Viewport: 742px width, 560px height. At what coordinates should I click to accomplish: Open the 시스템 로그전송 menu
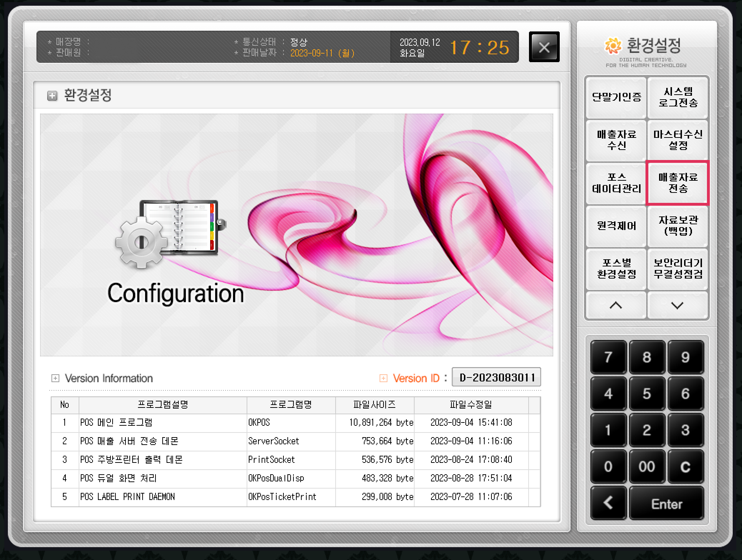[x=678, y=97]
